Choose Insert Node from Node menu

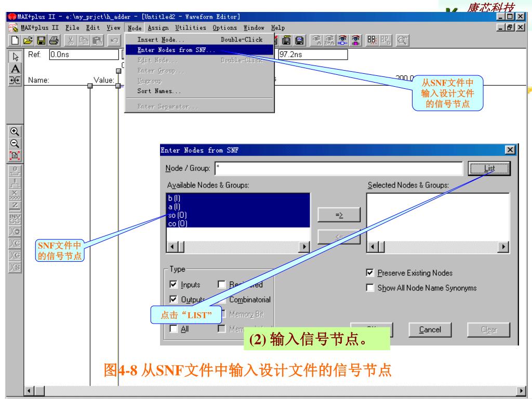(199, 39)
